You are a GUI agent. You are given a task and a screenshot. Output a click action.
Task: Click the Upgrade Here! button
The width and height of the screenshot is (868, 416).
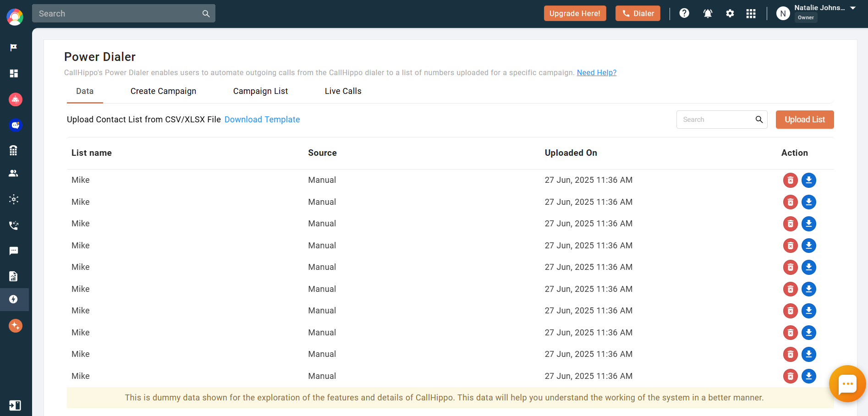(x=575, y=13)
